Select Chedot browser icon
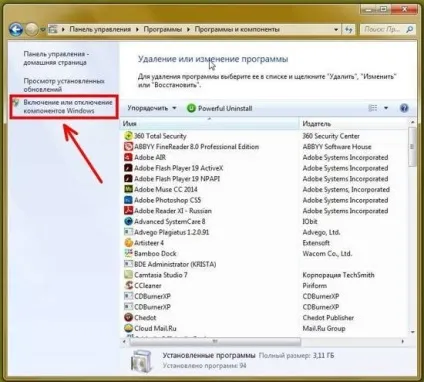This screenshot has width=424, height=382. pyautogui.click(x=128, y=317)
